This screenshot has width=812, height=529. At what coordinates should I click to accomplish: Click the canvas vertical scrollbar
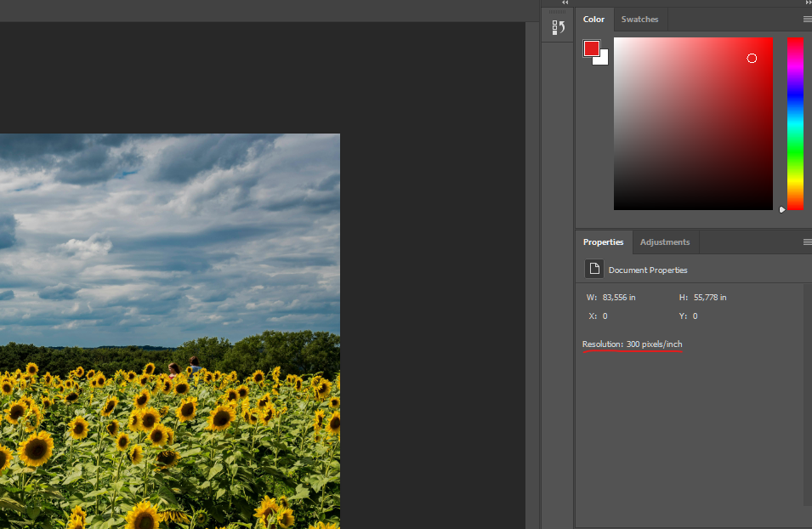pos(532,275)
